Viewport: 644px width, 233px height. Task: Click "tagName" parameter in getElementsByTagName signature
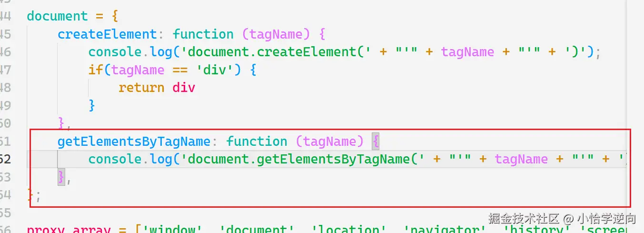click(329, 142)
